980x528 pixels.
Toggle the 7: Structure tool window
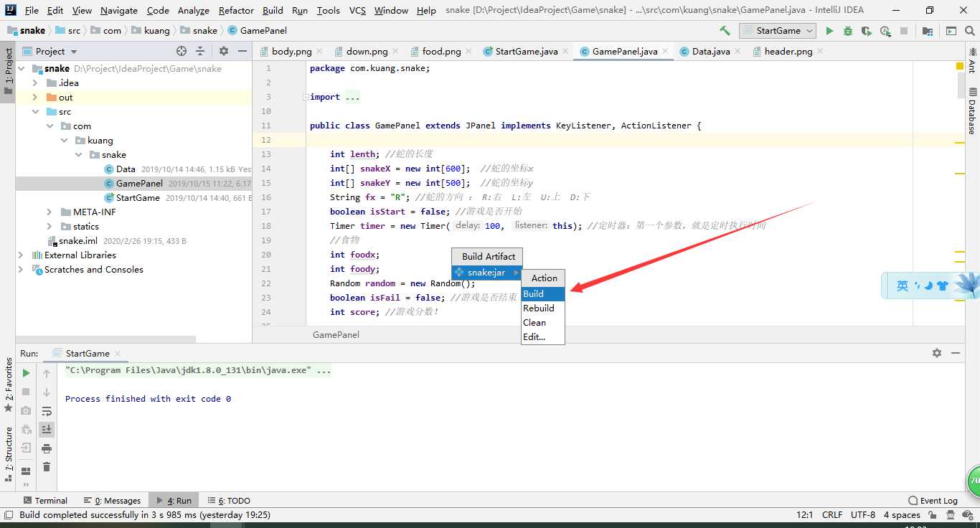click(8, 455)
